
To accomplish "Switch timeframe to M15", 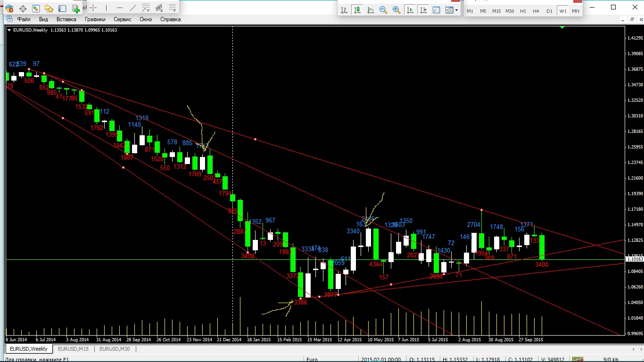I will [x=496, y=11].
